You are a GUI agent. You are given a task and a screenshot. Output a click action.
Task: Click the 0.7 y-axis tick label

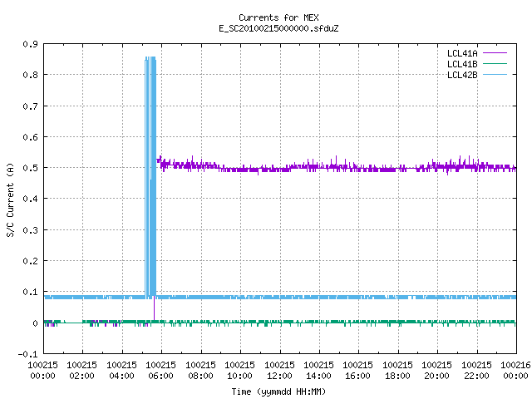(30, 106)
